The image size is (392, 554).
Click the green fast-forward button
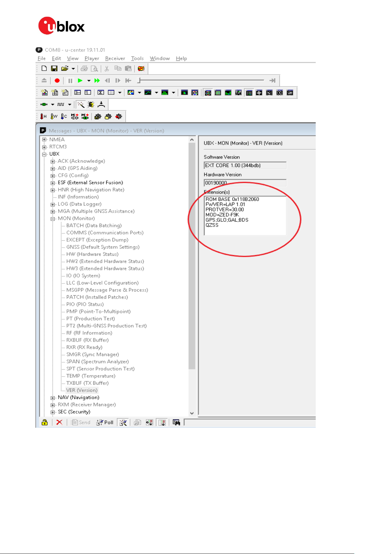tap(97, 81)
